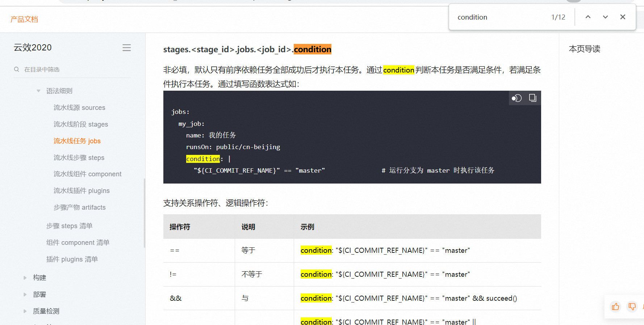The width and height of the screenshot is (644, 325).
Task: Open 步骤产物 artifacts page
Action: click(80, 207)
